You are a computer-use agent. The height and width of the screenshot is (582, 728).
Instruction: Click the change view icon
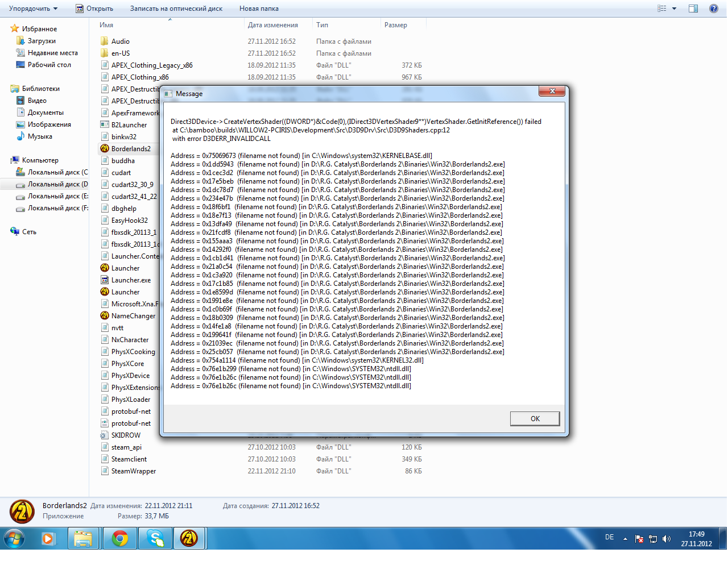[662, 9]
